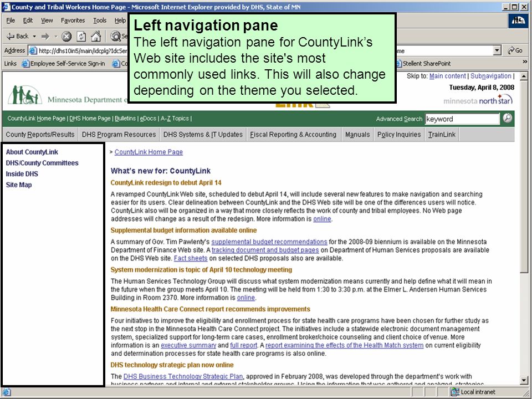Viewport: 532px width, 399px height.
Task: Click the 'CountyLink redesign to debut April 14' heading
Action: tap(166, 183)
